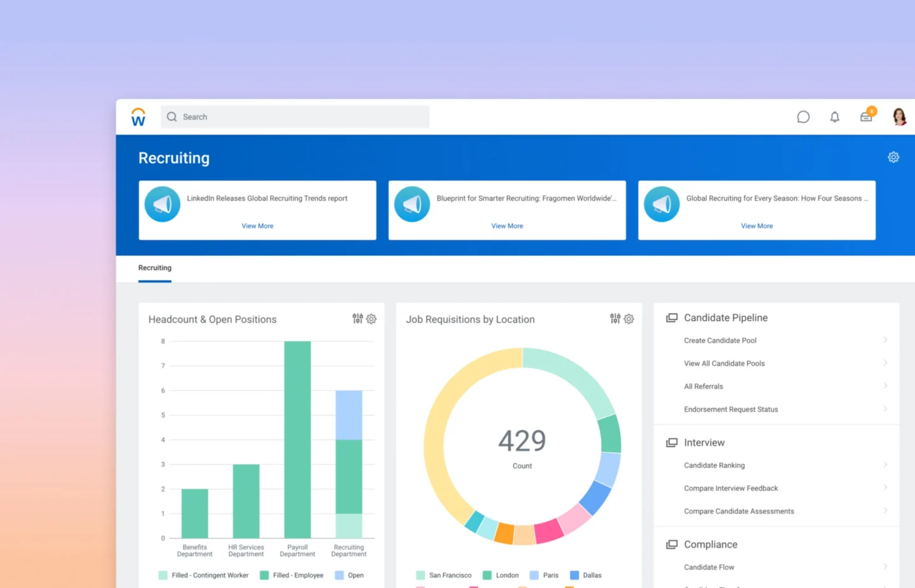Open filter sliders on Headcount chart
915x588 pixels.
click(x=358, y=319)
